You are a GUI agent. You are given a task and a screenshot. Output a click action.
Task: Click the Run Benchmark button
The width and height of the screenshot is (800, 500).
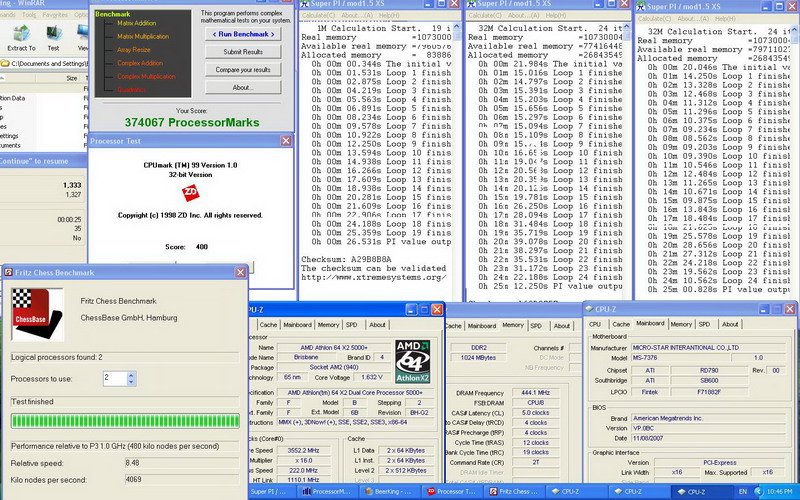point(243,34)
